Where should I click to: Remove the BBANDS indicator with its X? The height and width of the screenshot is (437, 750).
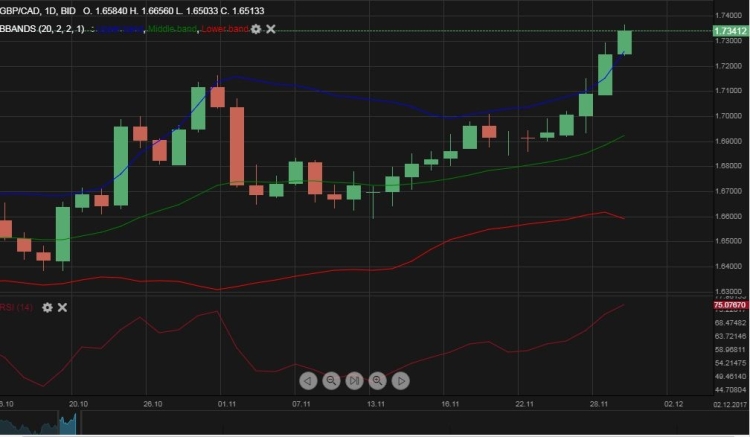(x=271, y=30)
